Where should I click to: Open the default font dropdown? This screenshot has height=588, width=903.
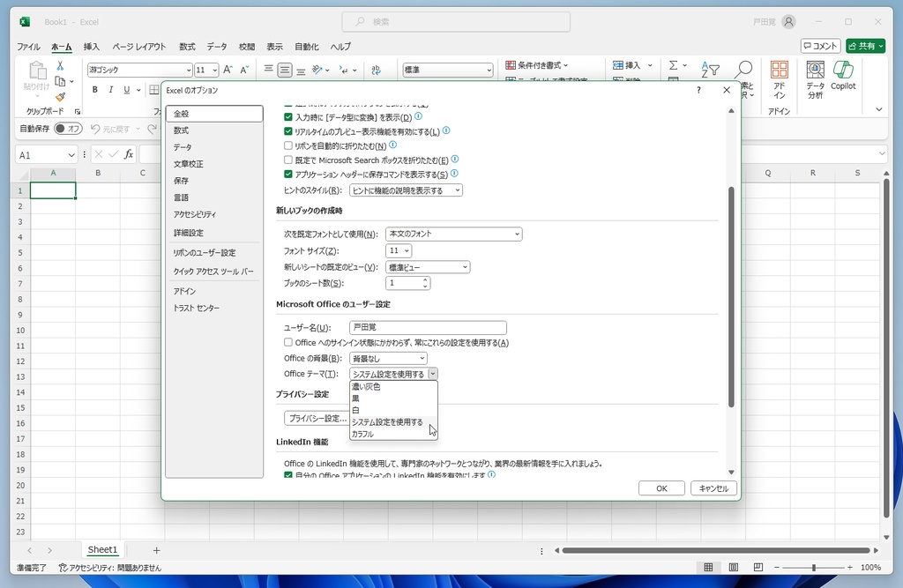(454, 234)
